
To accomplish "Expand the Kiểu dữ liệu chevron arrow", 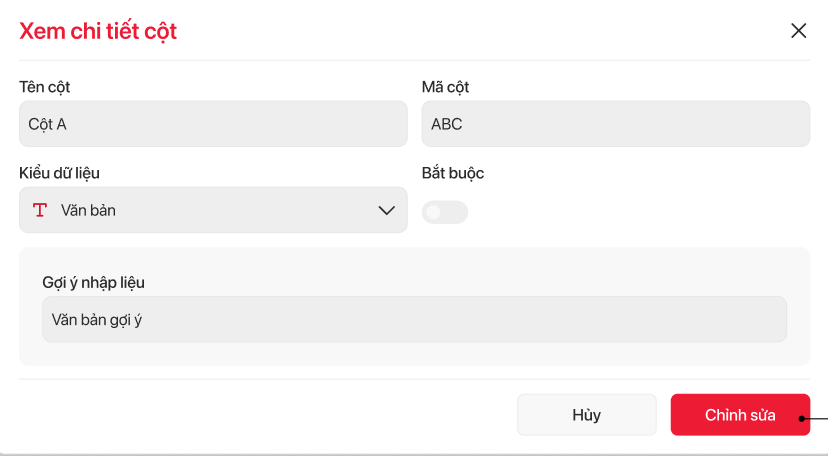I will pyautogui.click(x=387, y=210).
